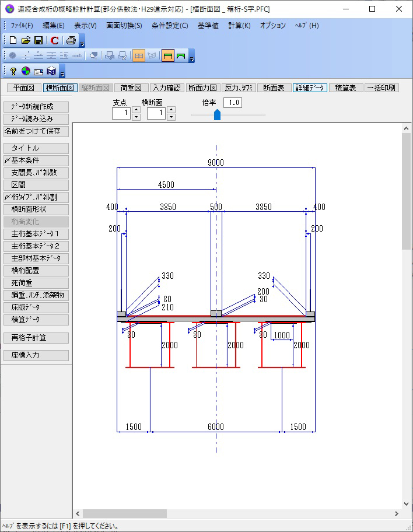Click the application icon in title bar
Screen dimensions: 413x532
(9, 9)
